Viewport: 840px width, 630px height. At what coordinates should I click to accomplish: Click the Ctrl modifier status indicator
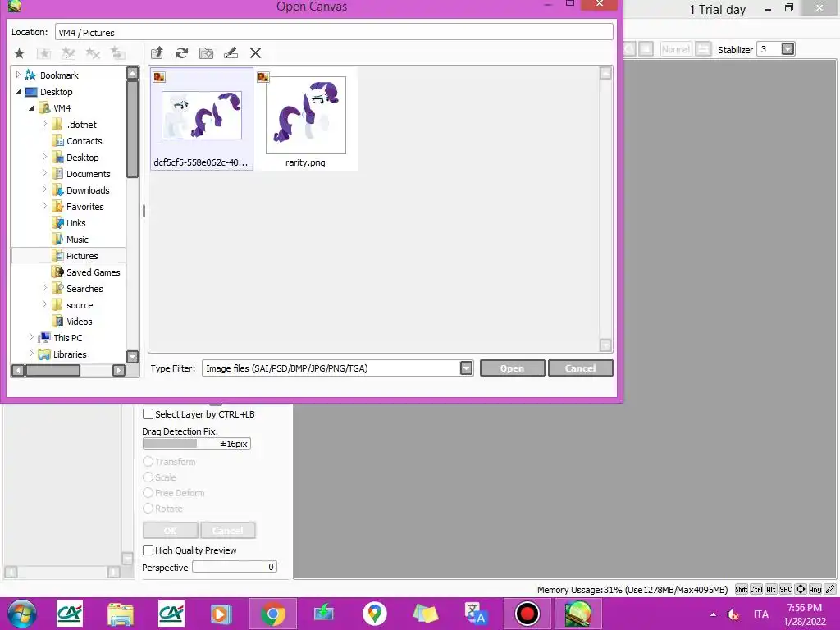click(x=756, y=589)
